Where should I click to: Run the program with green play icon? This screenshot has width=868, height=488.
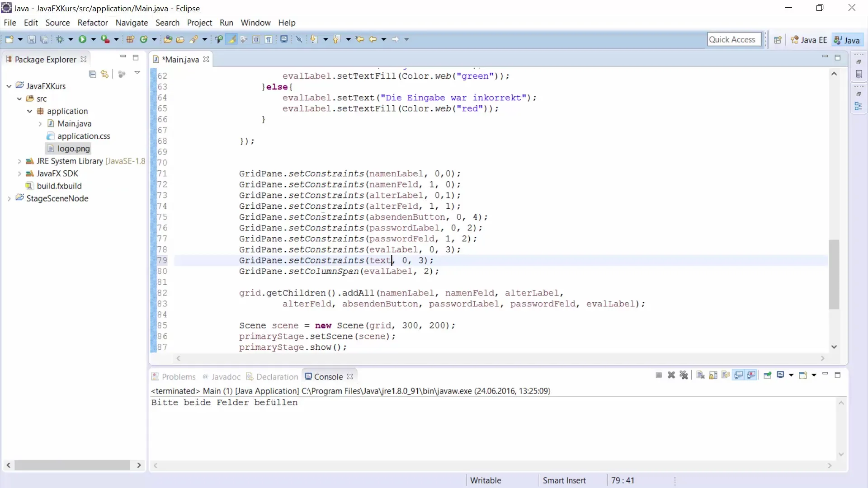pyautogui.click(x=82, y=39)
